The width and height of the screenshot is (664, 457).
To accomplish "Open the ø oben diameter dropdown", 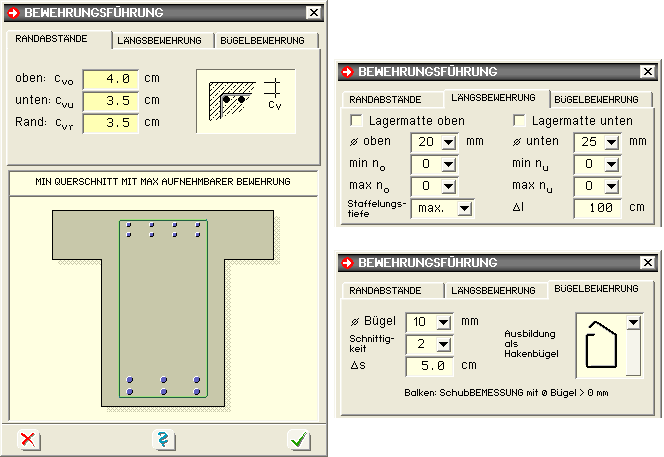I will click(446, 143).
